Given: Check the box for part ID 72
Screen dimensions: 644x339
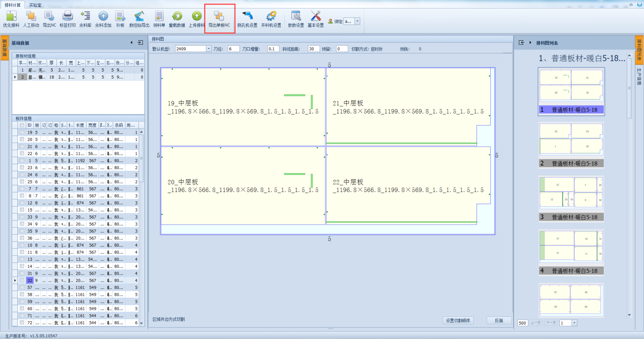Looking at the screenshot, I should click(x=22, y=322).
